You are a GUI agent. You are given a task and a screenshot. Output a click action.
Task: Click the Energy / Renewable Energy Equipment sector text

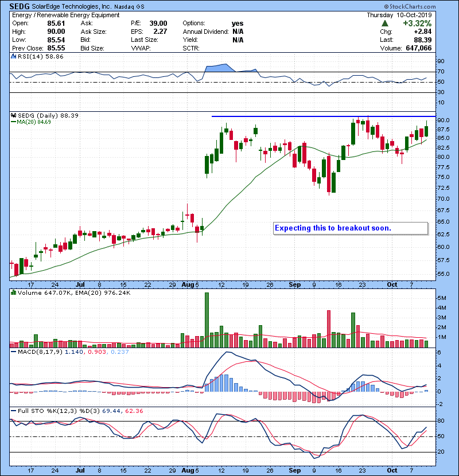65,15
